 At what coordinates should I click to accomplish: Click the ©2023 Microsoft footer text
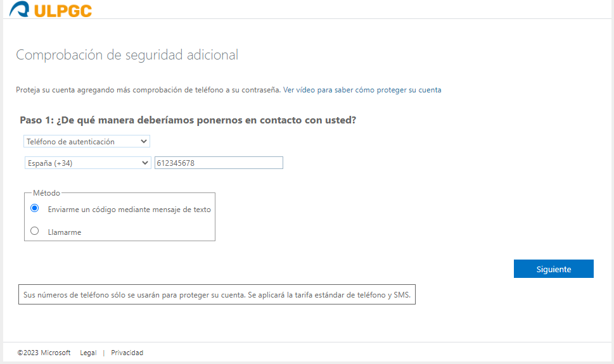point(44,353)
